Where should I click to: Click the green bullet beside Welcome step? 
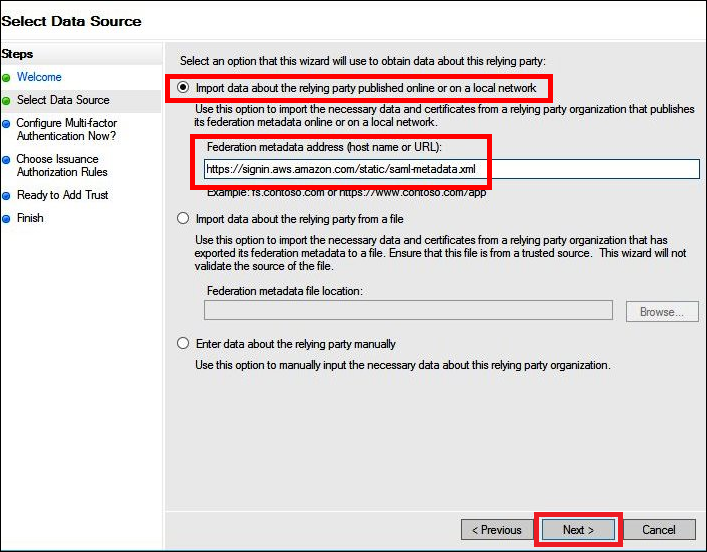[6, 78]
